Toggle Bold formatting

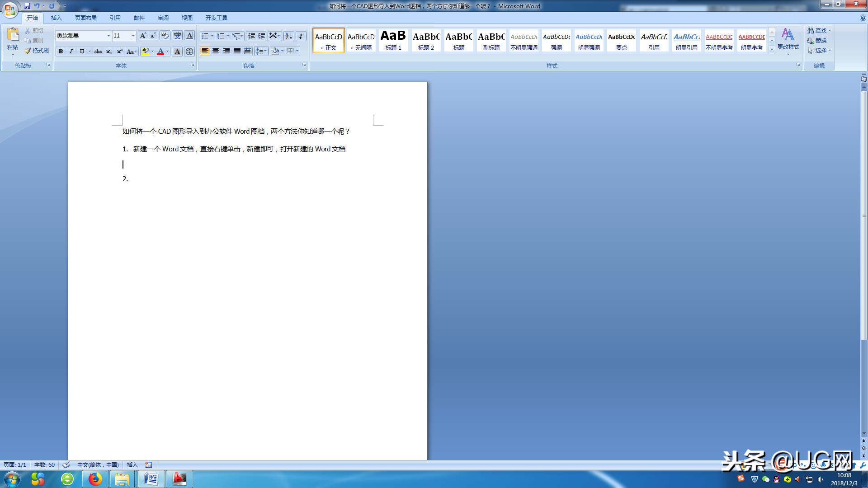(x=61, y=52)
